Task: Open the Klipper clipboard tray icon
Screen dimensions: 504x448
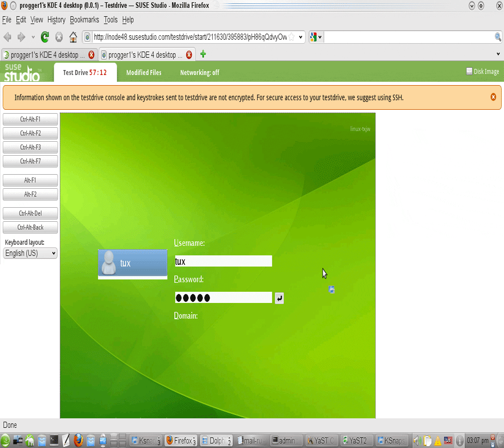Action: (427, 440)
